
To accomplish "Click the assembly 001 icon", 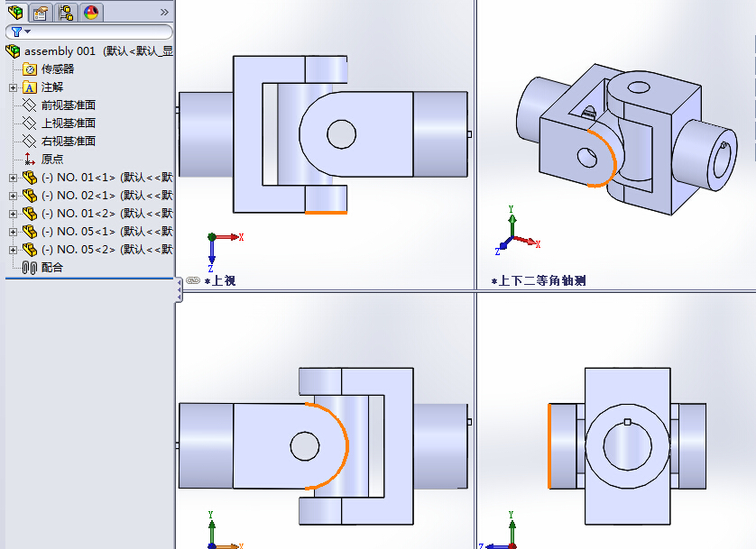I will point(13,51).
